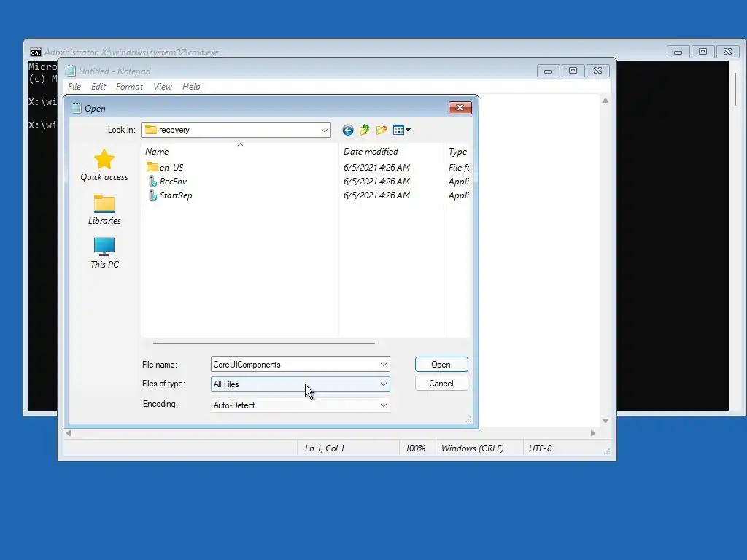Click the RecEnv date modified cell
The height and width of the screenshot is (560, 747).
(x=376, y=181)
